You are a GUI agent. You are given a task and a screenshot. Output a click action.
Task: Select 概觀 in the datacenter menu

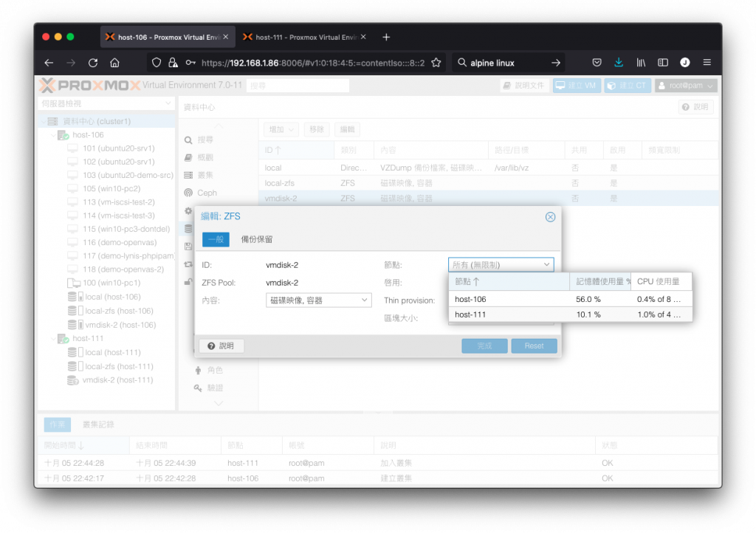pyautogui.click(x=205, y=157)
